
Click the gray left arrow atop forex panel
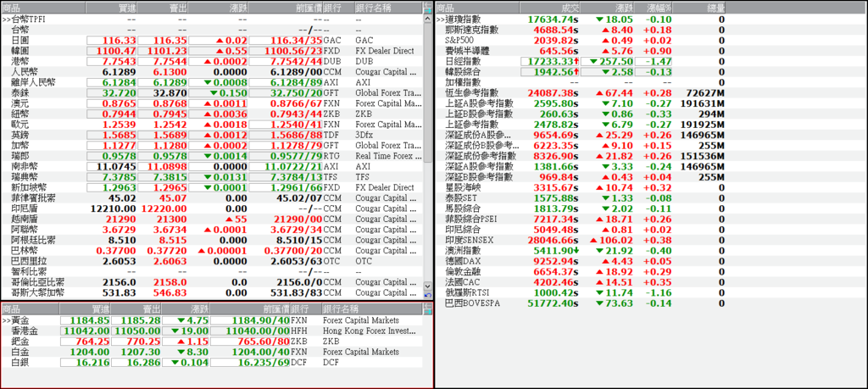[x=428, y=4]
